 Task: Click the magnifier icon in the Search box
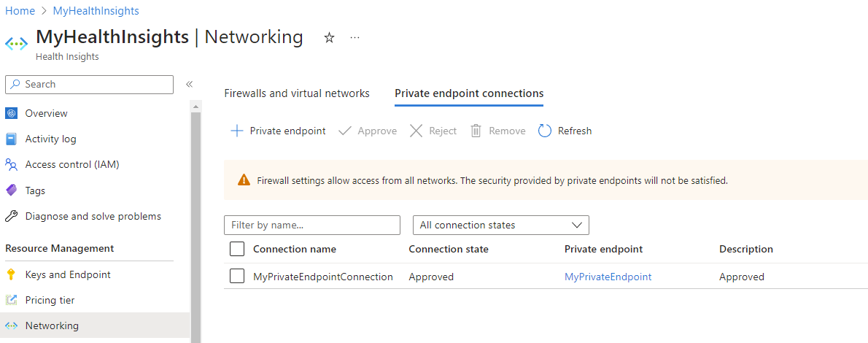15,84
